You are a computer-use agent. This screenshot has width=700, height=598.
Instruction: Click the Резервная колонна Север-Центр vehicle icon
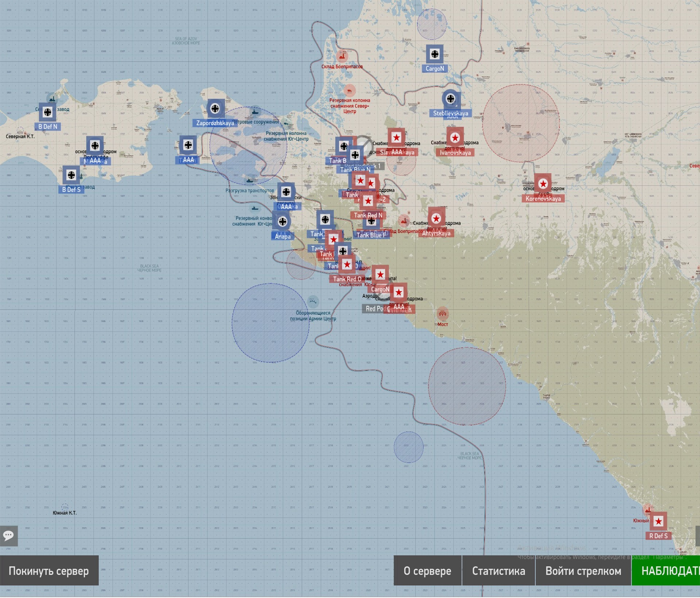coord(350,90)
